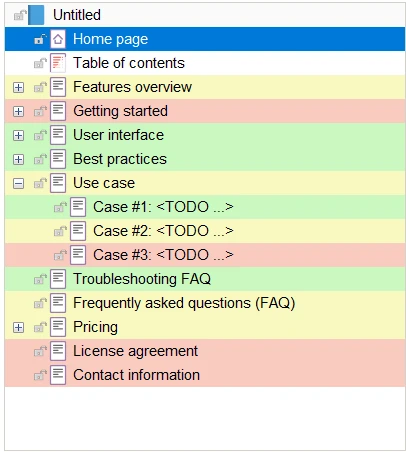Click the document icon next to Troubleshooting FAQ
Image resolution: width=406 pixels, height=452 pixels.
click(x=58, y=279)
